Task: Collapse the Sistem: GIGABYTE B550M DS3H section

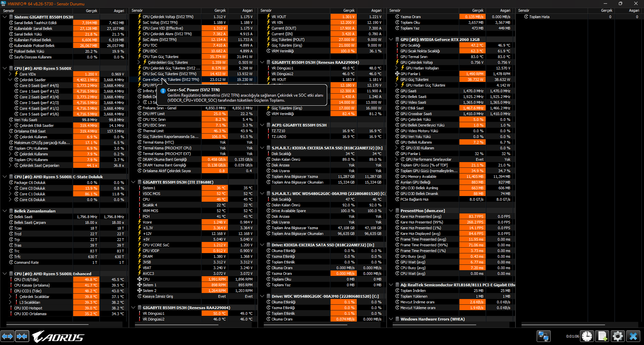Action: coord(5,17)
